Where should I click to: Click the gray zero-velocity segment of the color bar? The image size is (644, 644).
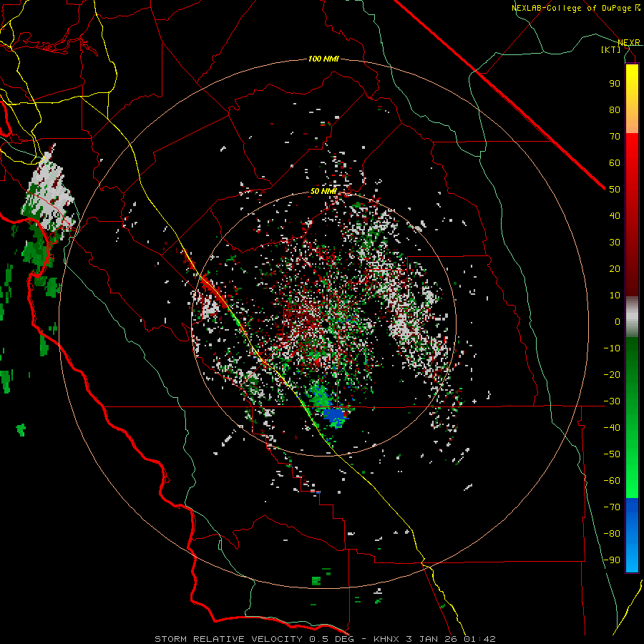632,317
